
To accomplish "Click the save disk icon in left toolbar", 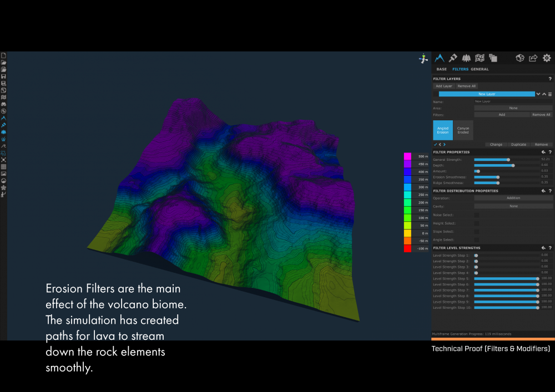I will pyautogui.click(x=3, y=76).
